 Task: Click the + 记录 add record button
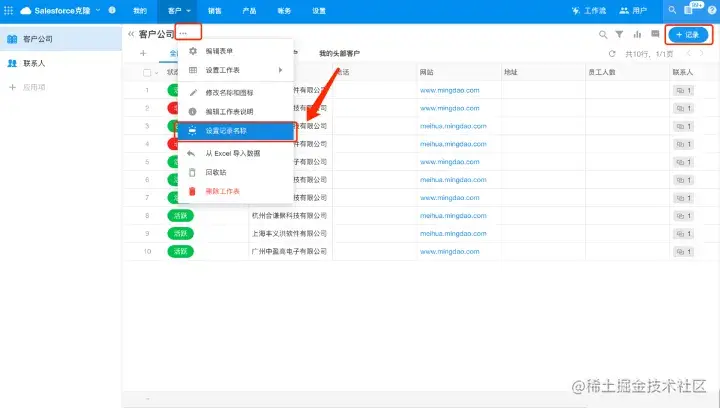(x=688, y=34)
